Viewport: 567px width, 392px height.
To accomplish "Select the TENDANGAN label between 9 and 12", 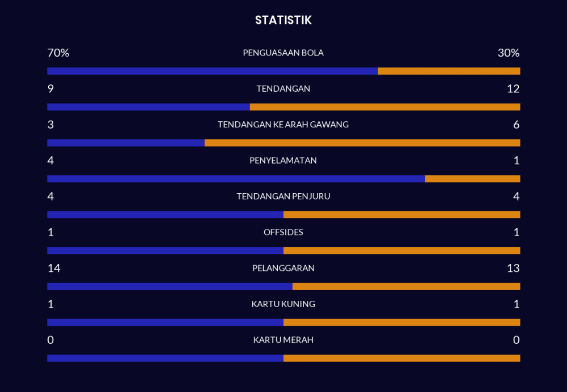I will [283, 89].
